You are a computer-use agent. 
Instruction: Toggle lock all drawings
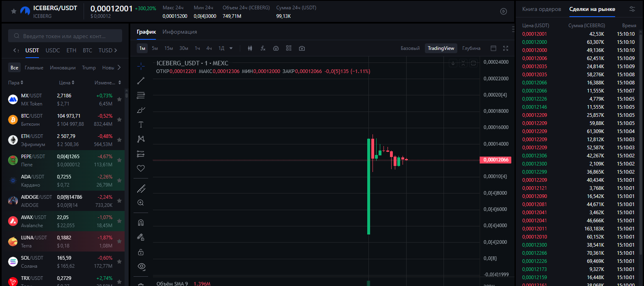click(x=141, y=252)
